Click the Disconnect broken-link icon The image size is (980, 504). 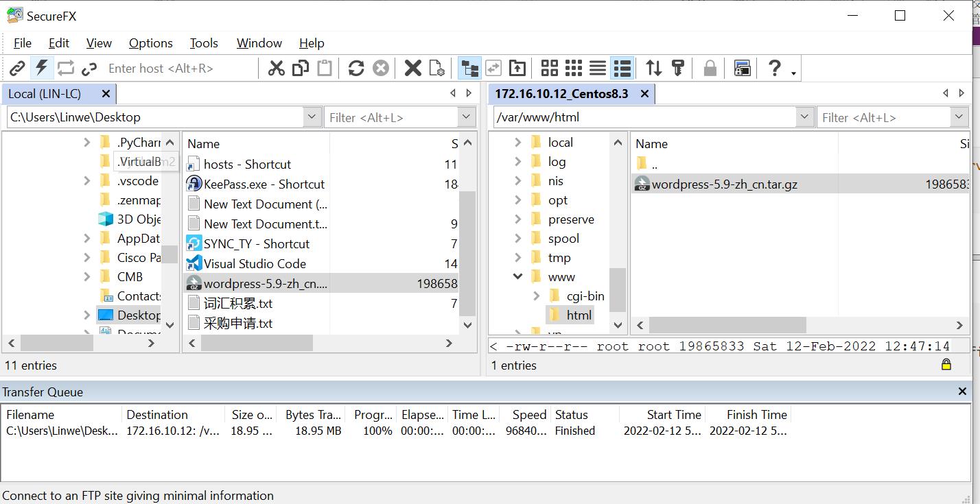click(89, 68)
